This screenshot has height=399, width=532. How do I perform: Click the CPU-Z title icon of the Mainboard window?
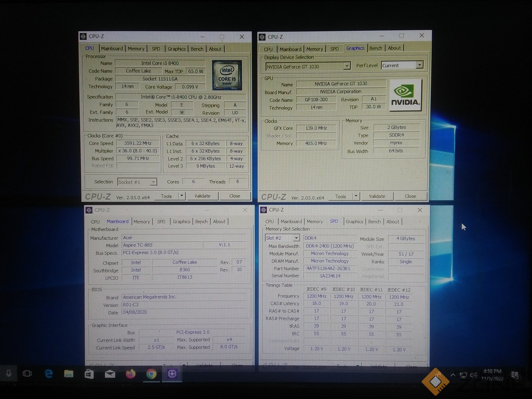tap(89, 210)
